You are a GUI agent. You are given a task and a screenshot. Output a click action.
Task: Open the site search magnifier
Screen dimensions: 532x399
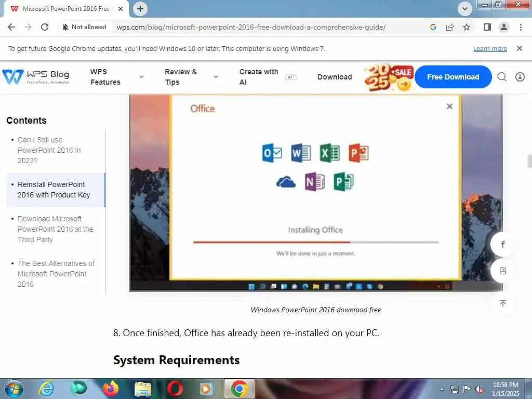pos(502,77)
